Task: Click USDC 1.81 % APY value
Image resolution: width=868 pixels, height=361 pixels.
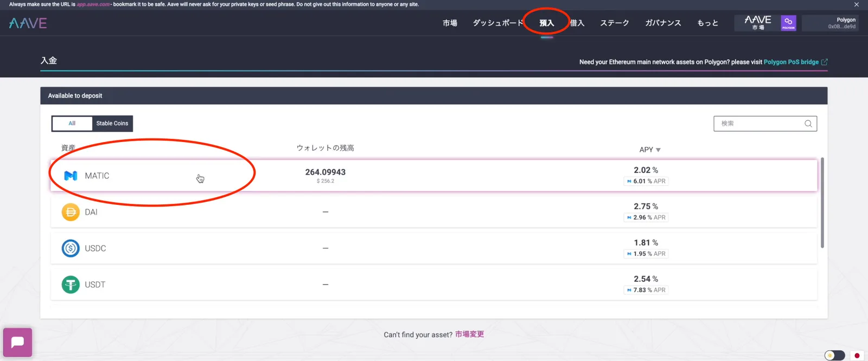Action: (646, 243)
